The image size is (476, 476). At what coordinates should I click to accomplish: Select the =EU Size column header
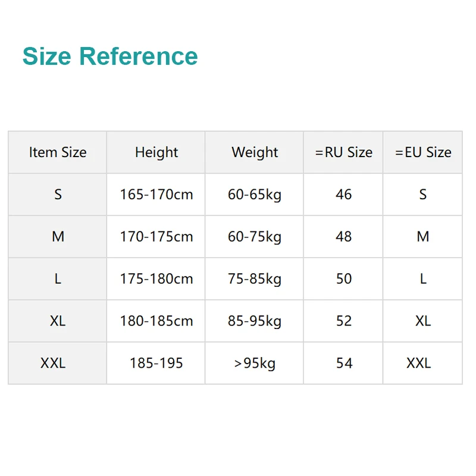pos(423,152)
